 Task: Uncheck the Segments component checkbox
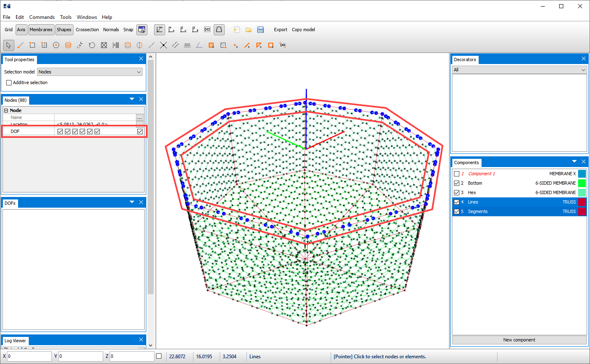(x=456, y=211)
